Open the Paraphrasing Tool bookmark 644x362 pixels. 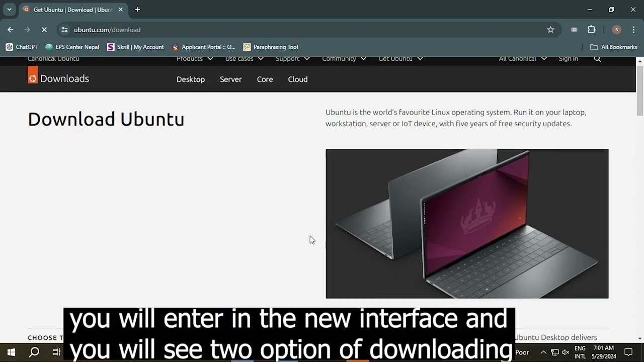271,47
